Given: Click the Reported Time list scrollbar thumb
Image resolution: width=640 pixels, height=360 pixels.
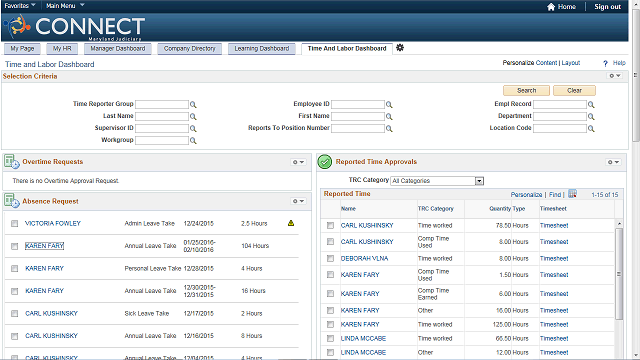Looking at the screenshot, I should pos(619,274).
